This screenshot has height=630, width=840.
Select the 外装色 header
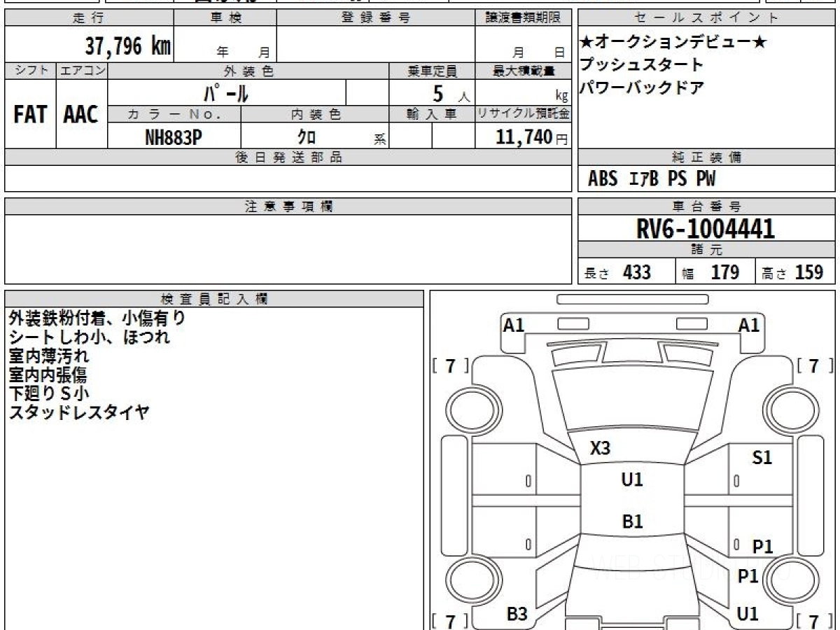tap(248, 71)
